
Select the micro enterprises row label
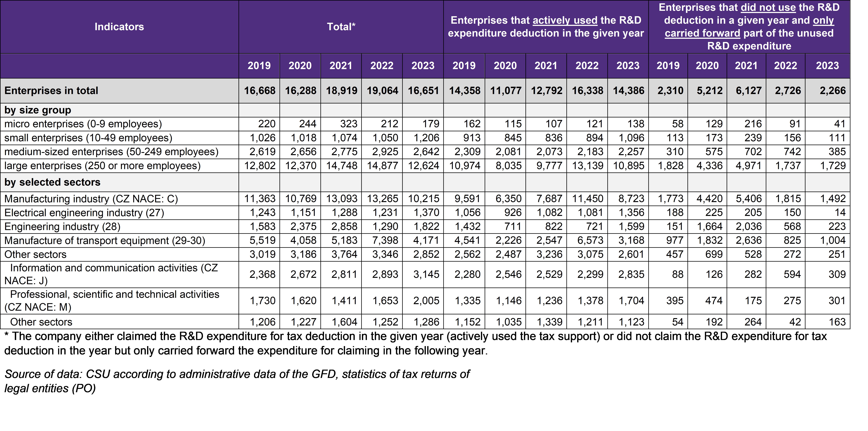(x=83, y=124)
